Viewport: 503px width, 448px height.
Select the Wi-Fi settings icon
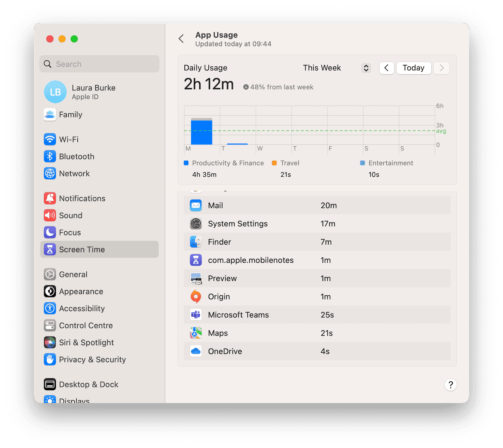pos(50,139)
